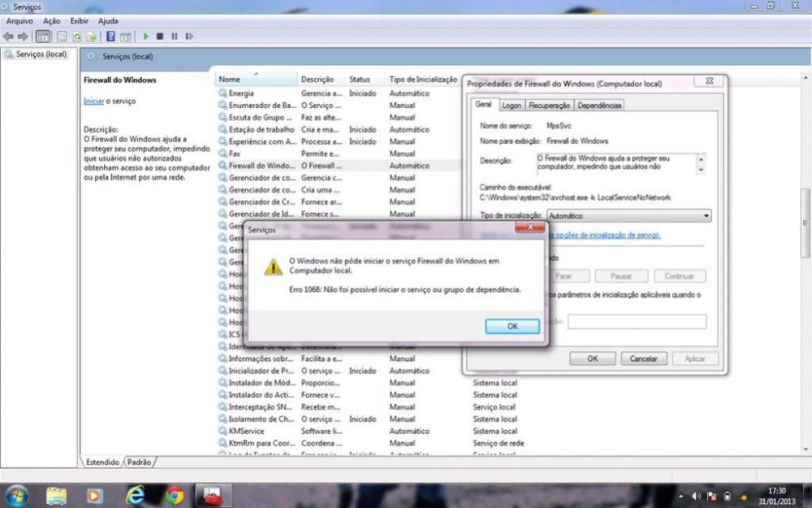Screen dimensions: 812x508
Task: Click the gear icon of Firewall do Windo... row
Action: (222, 165)
